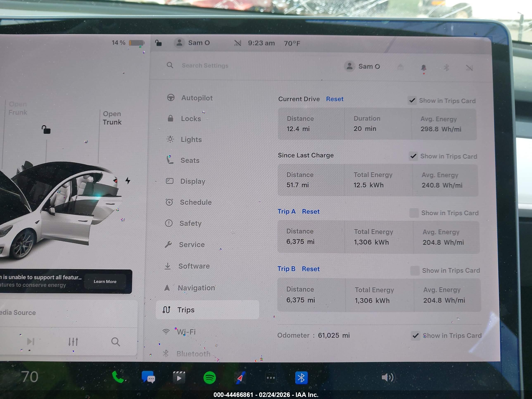Image resolution: width=532 pixels, height=399 pixels.
Task: Tap the battery level indicator
Action: (x=137, y=43)
